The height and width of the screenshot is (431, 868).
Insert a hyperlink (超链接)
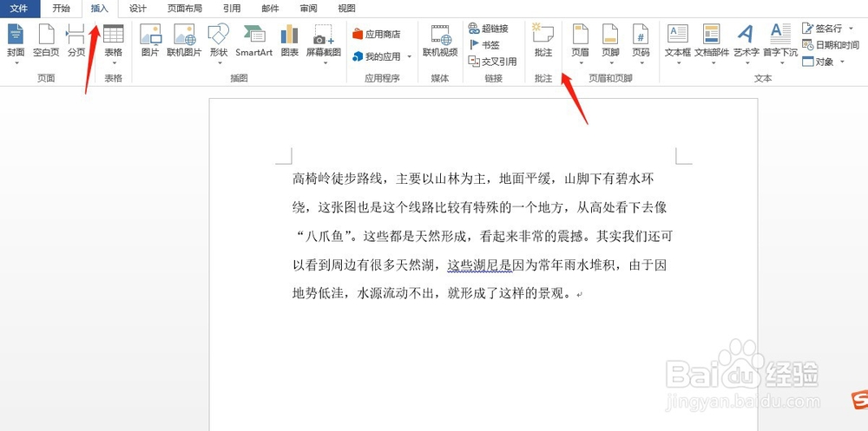pyautogui.click(x=488, y=29)
